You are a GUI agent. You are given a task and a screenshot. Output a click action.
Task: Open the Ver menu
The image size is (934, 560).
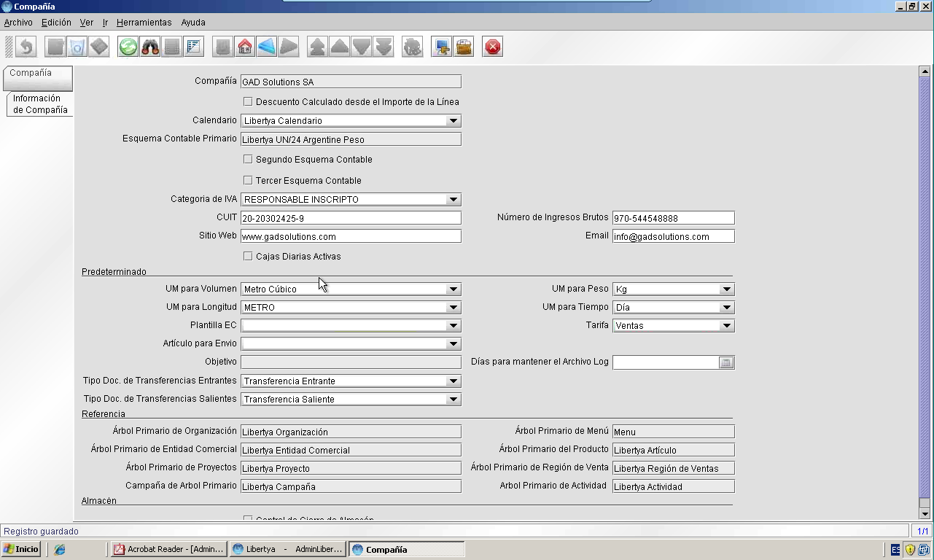[87, 23]
